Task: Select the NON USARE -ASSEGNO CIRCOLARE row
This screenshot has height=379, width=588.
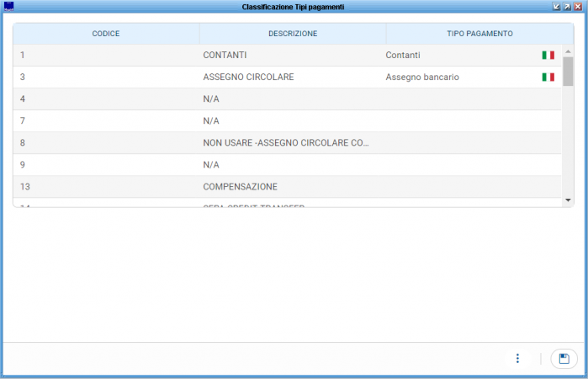Action: click(286, 143)
